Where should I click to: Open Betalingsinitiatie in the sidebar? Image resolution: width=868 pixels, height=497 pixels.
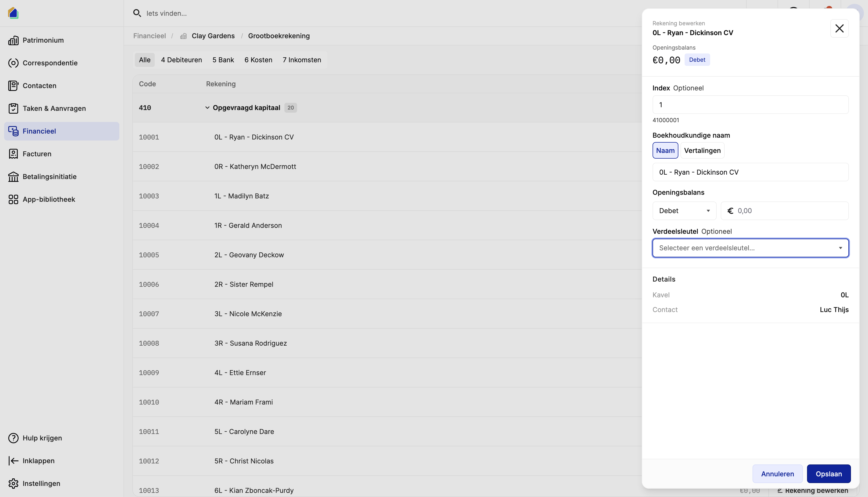(62, 176)
